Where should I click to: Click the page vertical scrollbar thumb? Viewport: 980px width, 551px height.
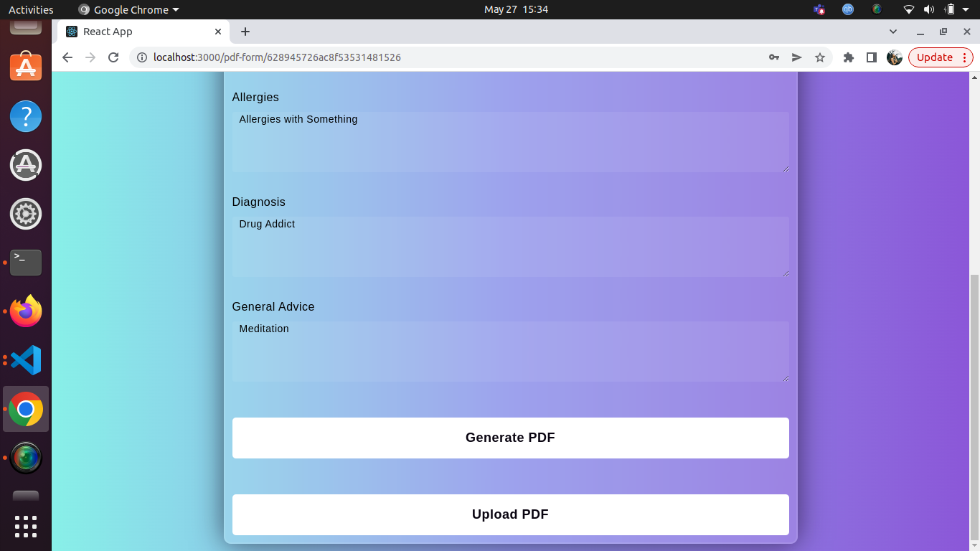(x=974, y=408)
